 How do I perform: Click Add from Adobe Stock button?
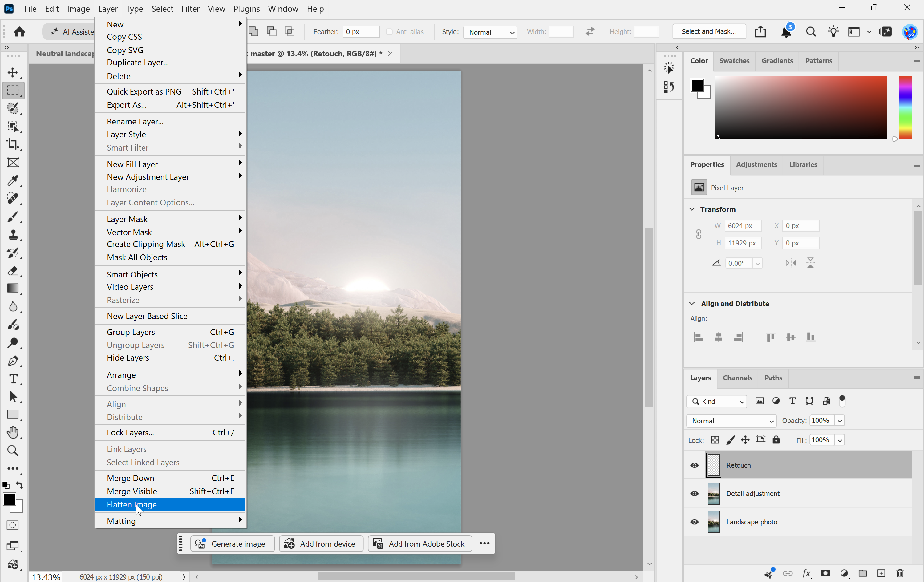pyautogui.click(x=420, y=544)
